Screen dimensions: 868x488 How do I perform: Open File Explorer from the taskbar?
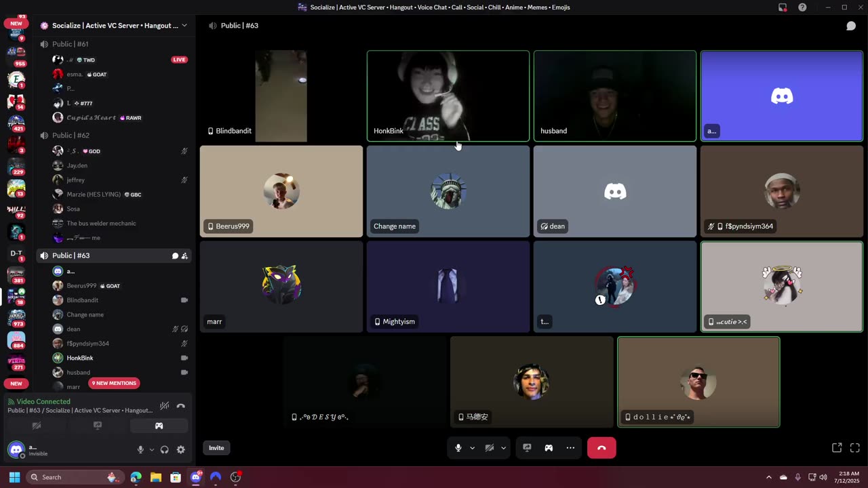(155, 477)
